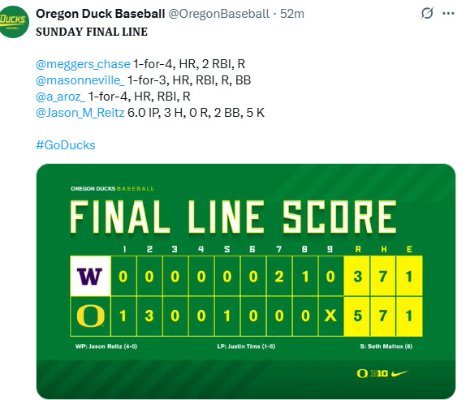The width and height of the screenshot is (466, 400).
Task: Click the small Oregon O footer logo
Action: tap(362, 374)
